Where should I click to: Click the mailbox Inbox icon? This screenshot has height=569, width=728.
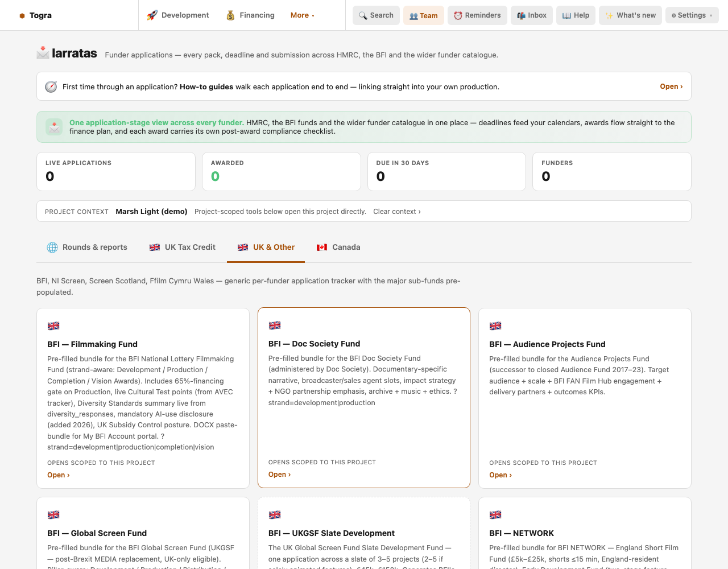pos(521,15)
